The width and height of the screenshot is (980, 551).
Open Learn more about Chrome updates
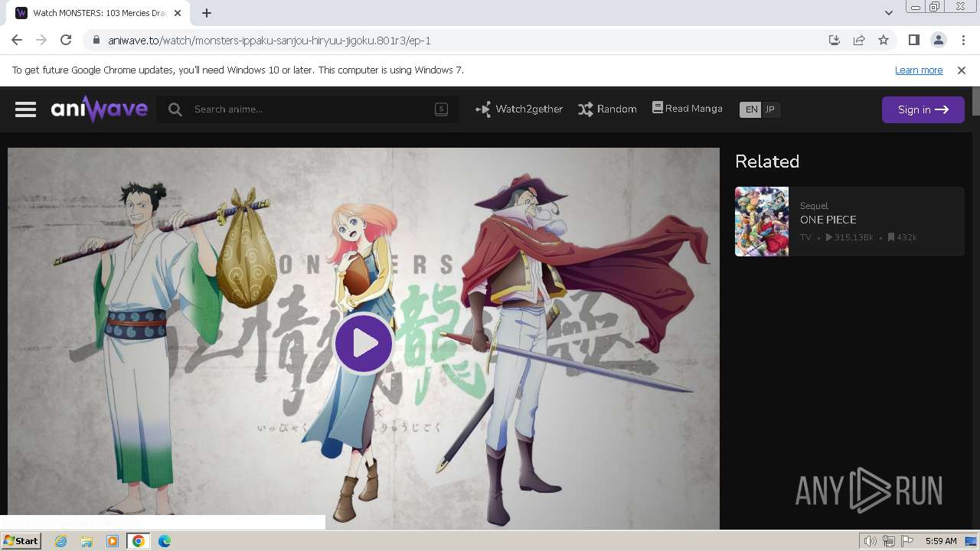click(x=919, y=70)
